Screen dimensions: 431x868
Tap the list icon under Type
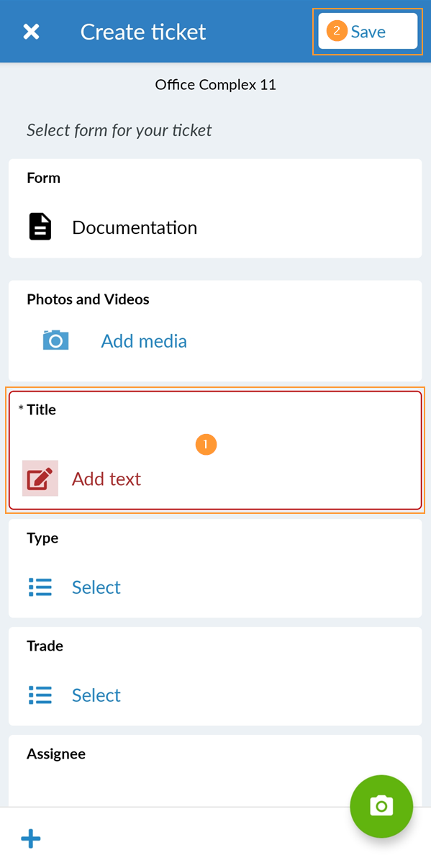40,587
